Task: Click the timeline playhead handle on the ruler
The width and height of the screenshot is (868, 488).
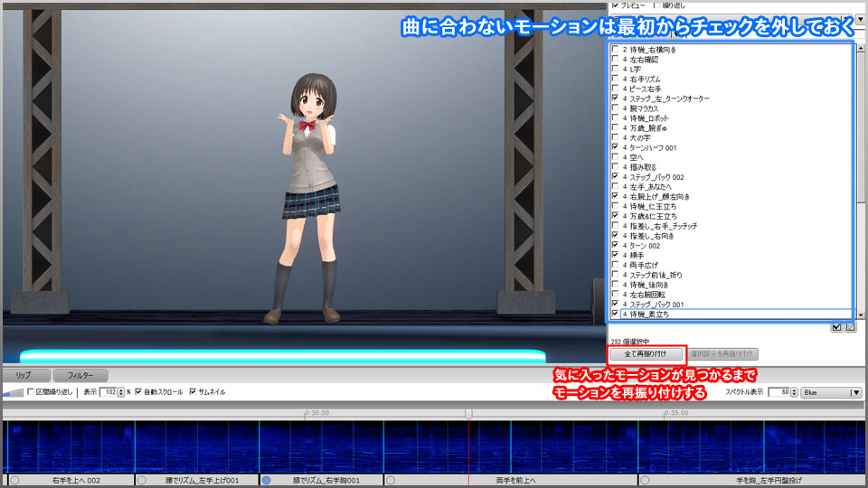Action: point(468,414)
